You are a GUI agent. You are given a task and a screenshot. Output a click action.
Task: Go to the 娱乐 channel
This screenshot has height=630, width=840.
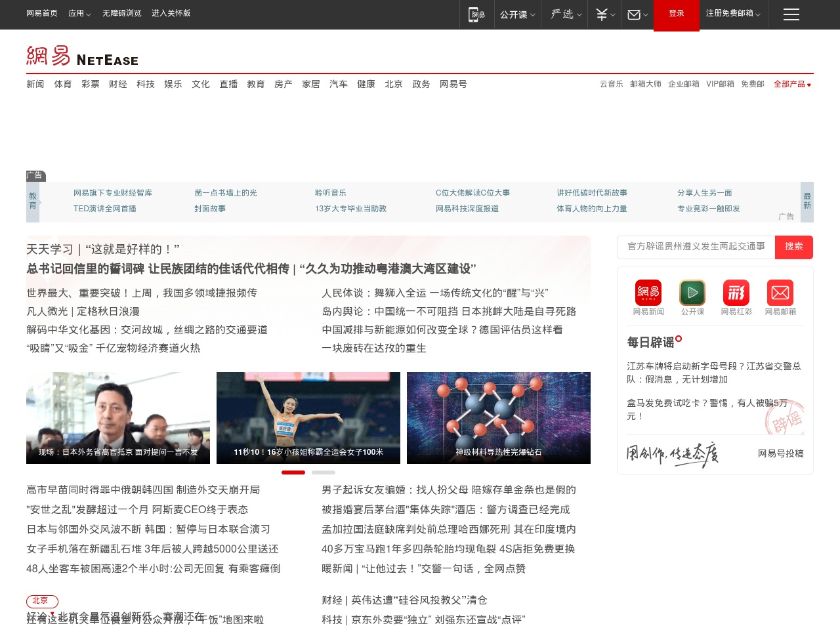click(x=173, y=84)
